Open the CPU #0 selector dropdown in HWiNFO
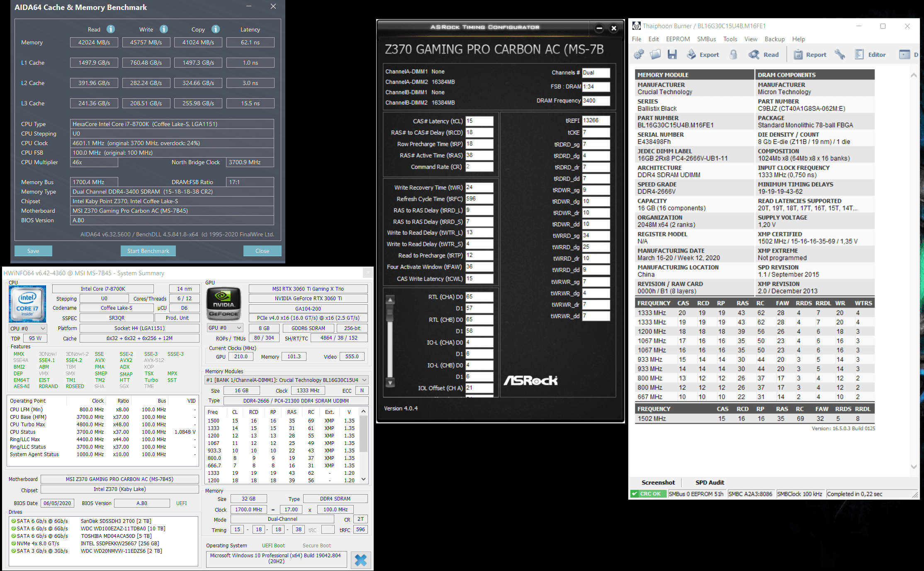 (x=28, y=328)
